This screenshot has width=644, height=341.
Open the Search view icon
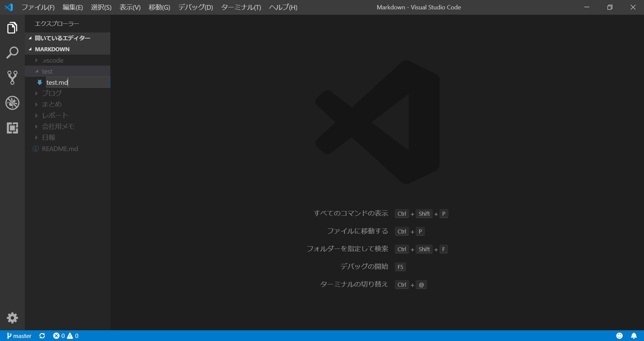pyautogui.click(x=12, y=53)
